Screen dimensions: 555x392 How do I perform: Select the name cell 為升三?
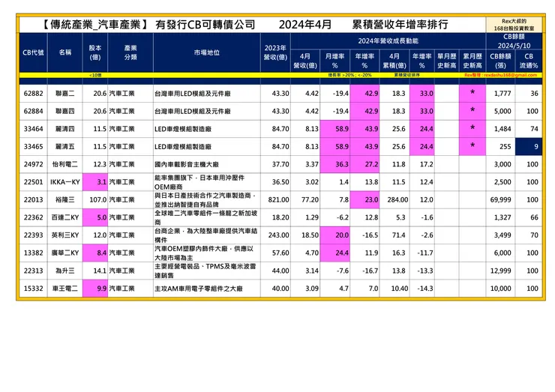click(64, 271)
